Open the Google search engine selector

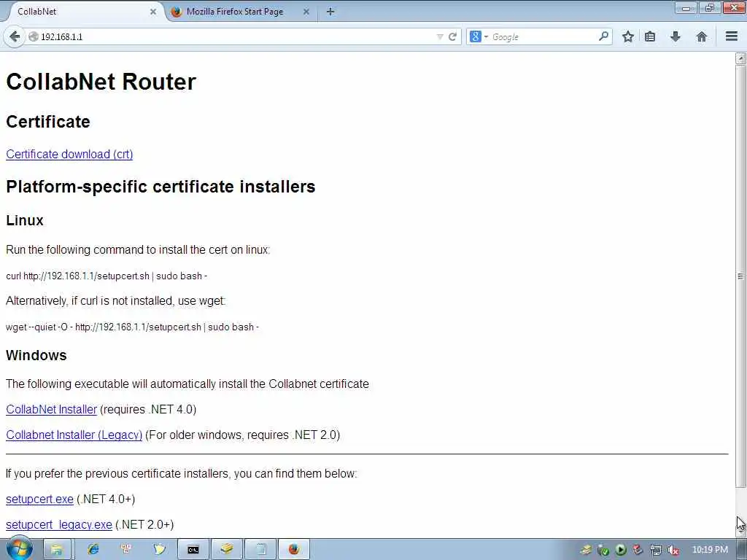(x=479, y=36)
